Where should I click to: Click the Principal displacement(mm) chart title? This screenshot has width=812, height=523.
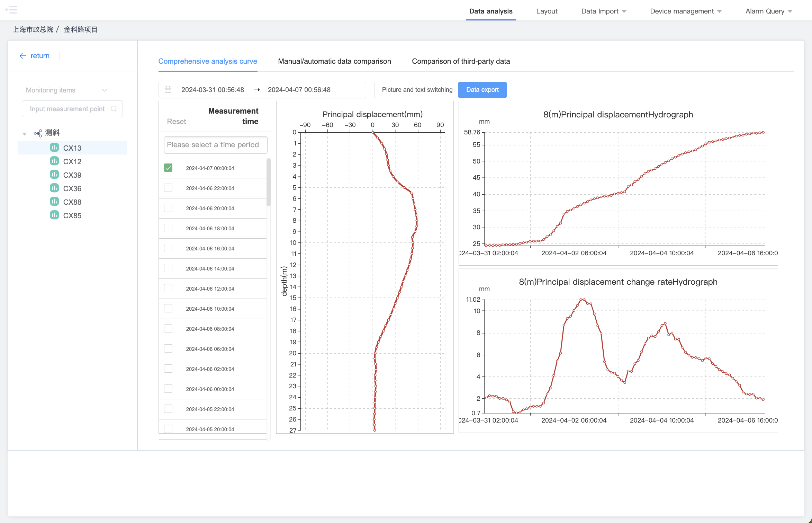372,114
